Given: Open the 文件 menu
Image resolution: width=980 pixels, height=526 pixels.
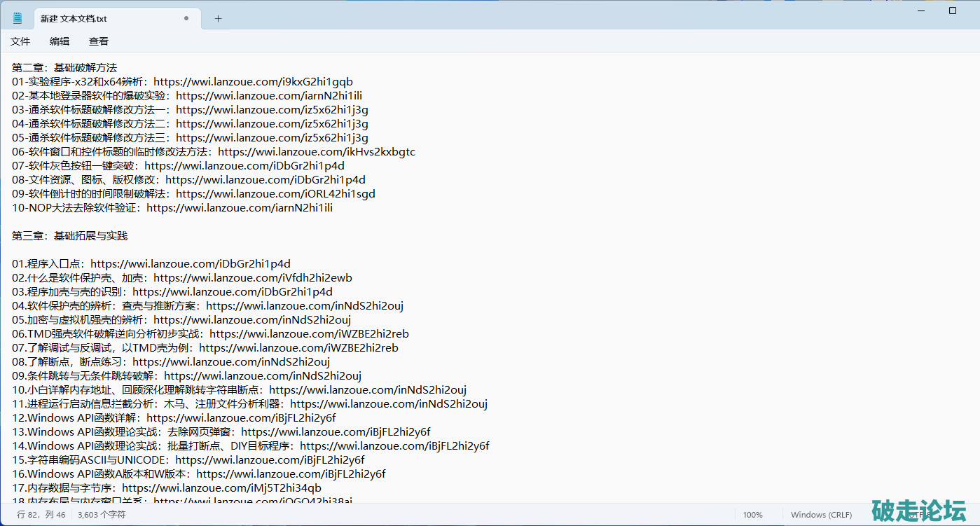Looking at the screenshot, I should 20,41.
